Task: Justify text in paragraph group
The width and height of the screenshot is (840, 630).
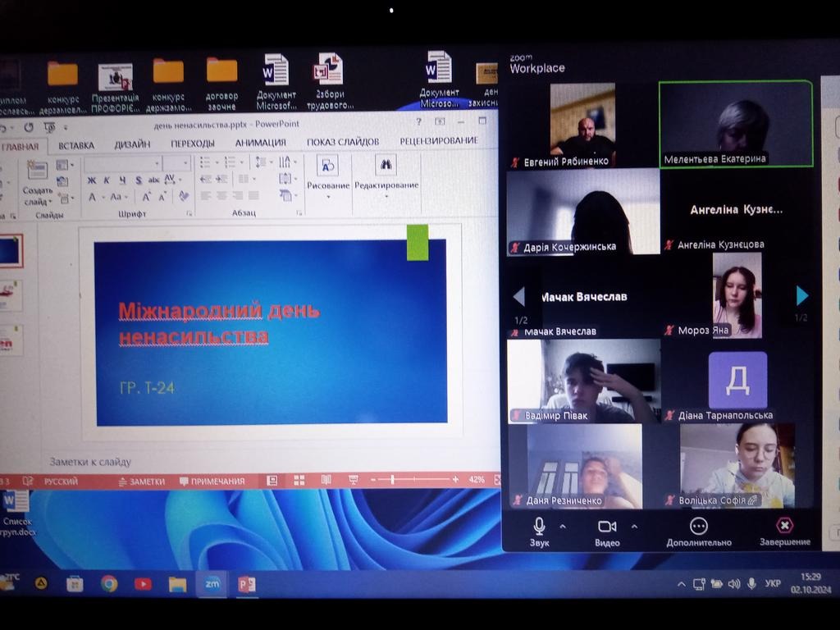Action: tap(253, 195)
